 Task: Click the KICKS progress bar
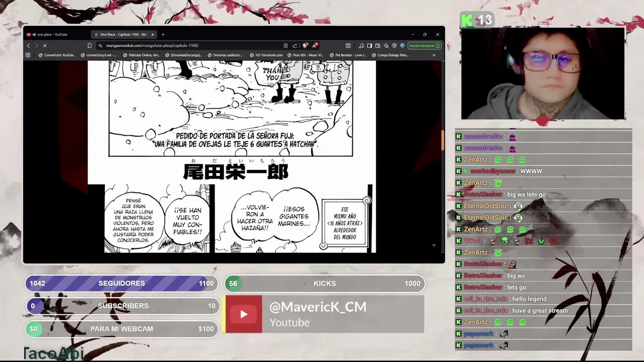point(325,284)
